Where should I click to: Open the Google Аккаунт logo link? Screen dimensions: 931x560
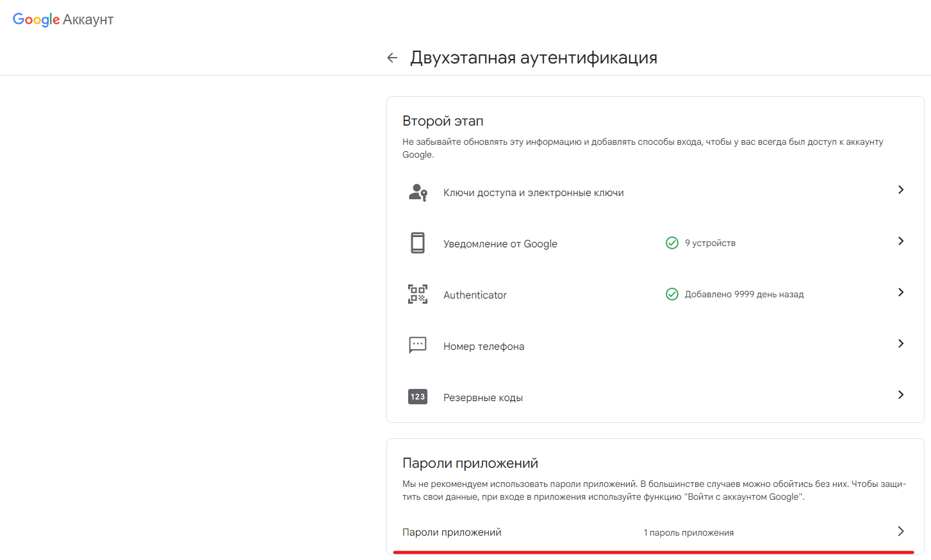63,20
